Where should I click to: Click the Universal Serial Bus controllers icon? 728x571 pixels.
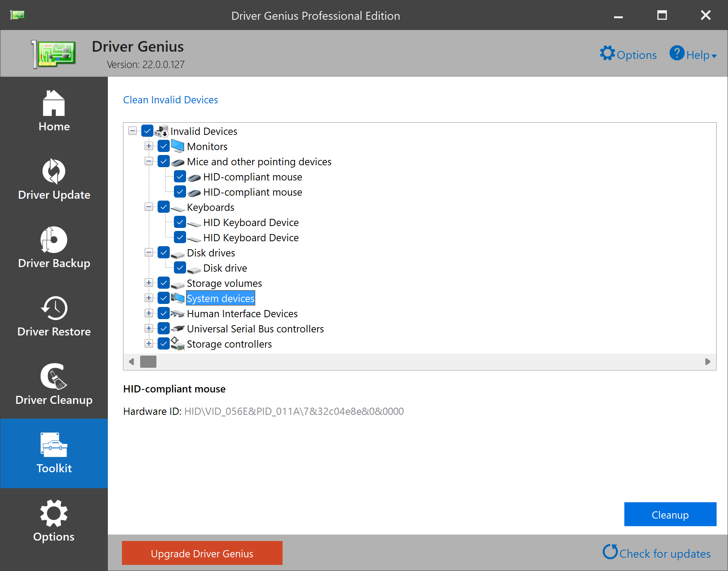(x=177, y=329)
